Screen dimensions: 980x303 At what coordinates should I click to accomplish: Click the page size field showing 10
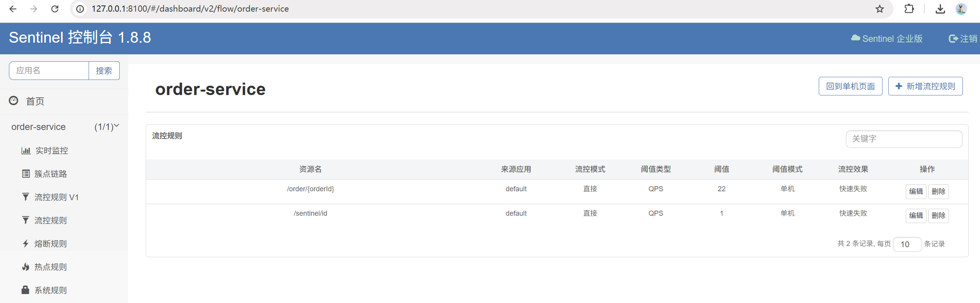click(907, 244)
